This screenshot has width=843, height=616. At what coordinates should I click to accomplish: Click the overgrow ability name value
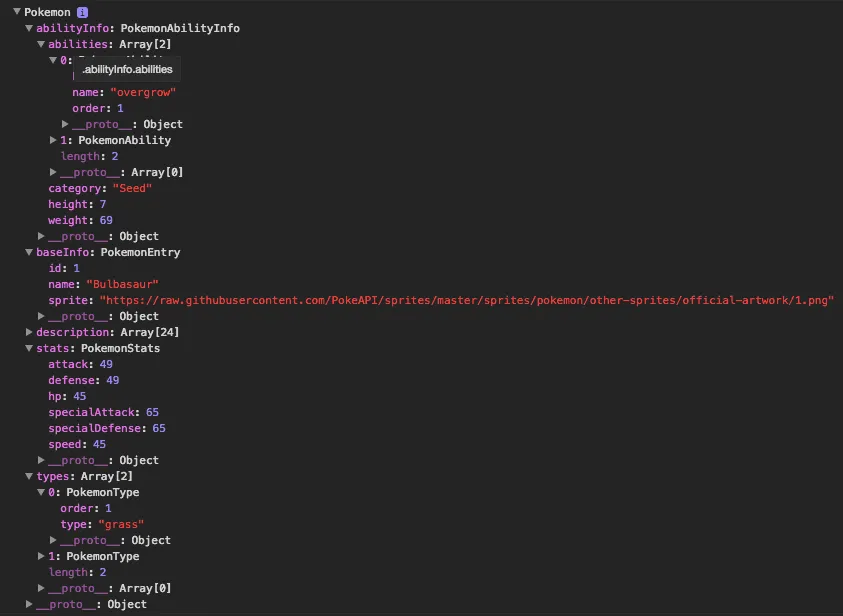(x=141, y=92)
